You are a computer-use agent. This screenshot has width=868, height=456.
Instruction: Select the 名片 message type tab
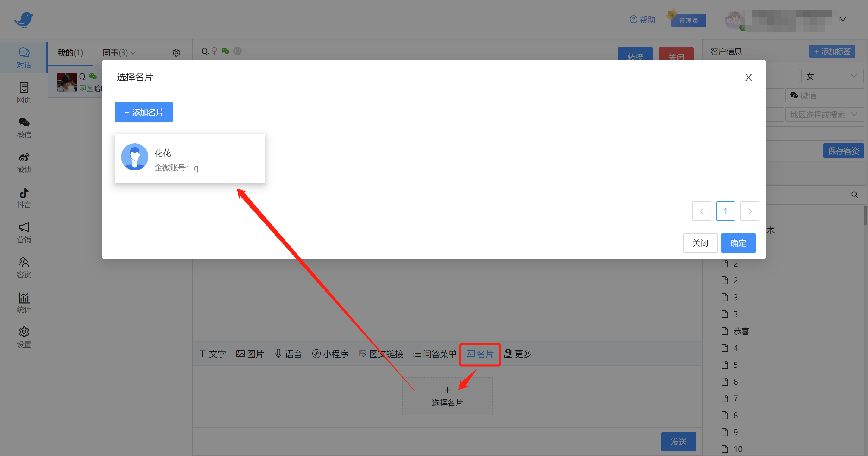click(480, 354)
